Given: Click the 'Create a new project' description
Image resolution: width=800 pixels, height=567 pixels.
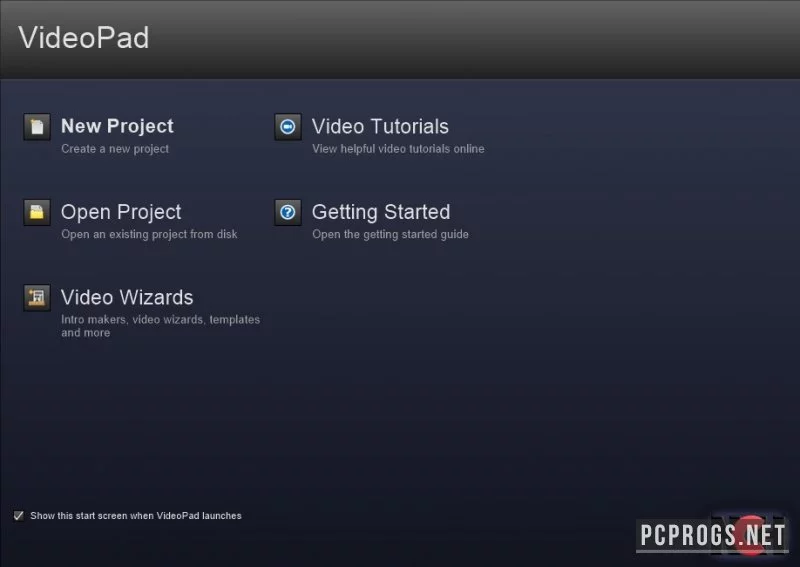Looking at the screenshot, I should coord(115,149).
